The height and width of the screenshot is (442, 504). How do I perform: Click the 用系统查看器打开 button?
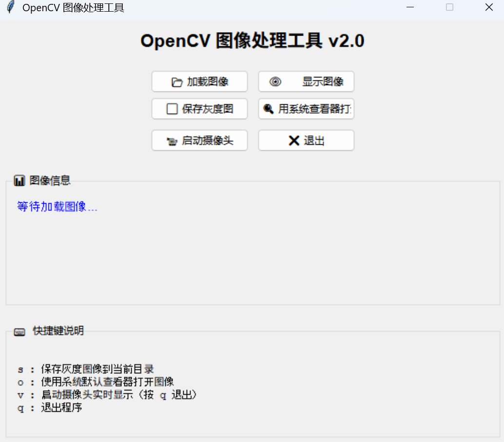pos(306,109)
